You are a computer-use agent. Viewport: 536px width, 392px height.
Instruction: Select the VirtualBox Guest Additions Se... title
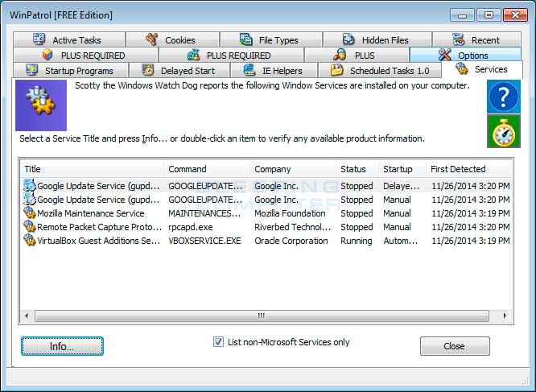point(98,241)
